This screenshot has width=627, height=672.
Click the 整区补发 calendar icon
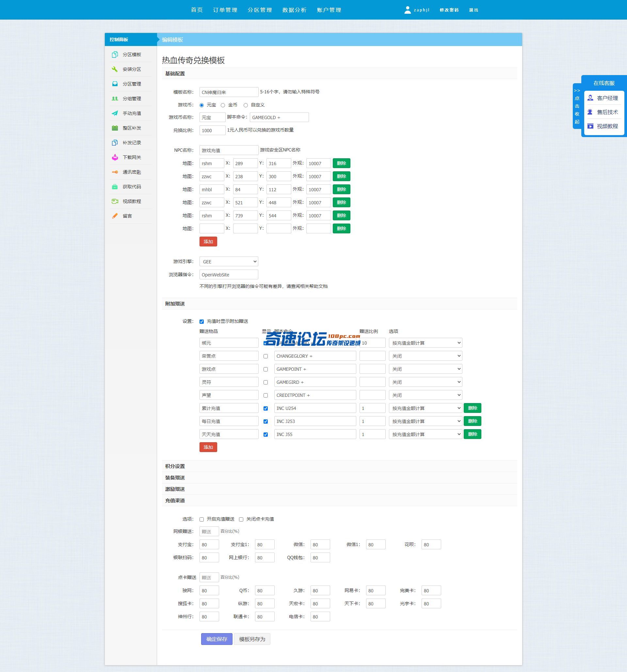coord(115,128)
